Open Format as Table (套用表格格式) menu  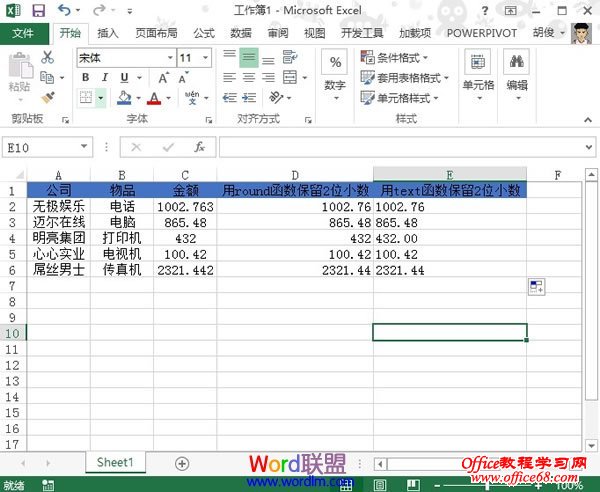[x=404, y=78]
